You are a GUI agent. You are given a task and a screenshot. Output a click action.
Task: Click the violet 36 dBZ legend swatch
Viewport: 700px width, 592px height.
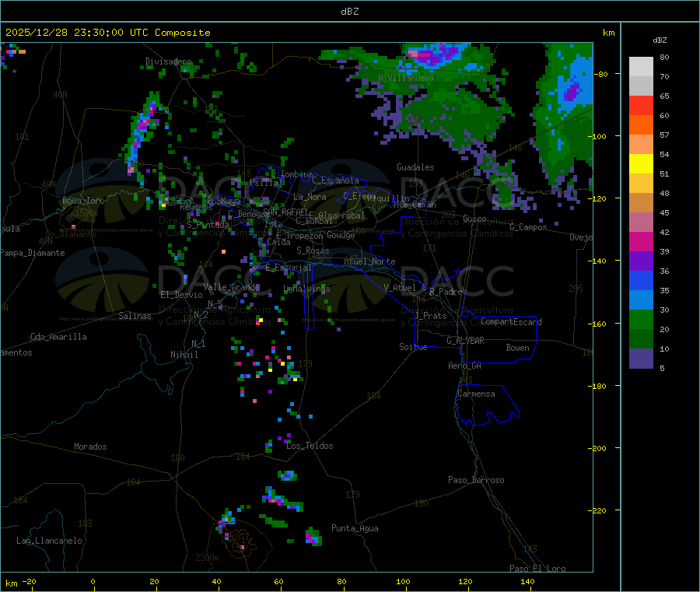[641, 261]
